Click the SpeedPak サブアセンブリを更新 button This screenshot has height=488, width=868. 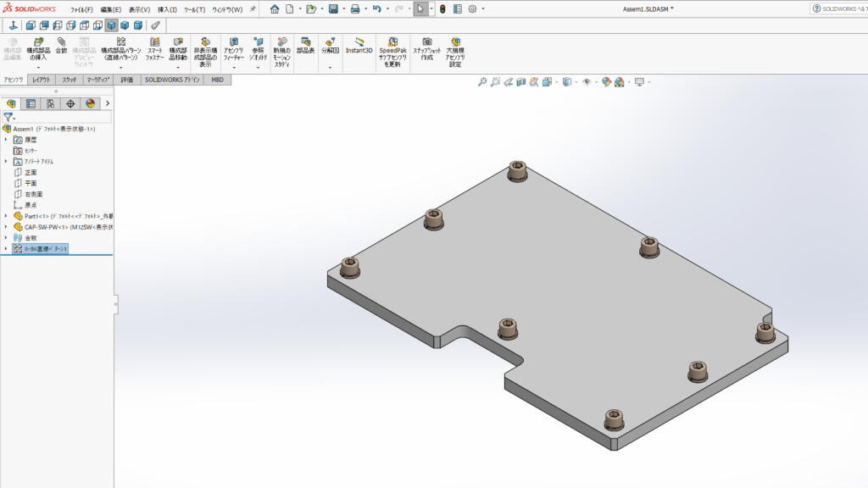394,51
